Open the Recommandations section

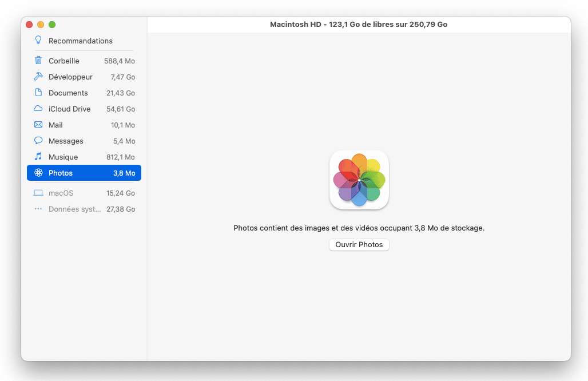(x=80, y=41)
